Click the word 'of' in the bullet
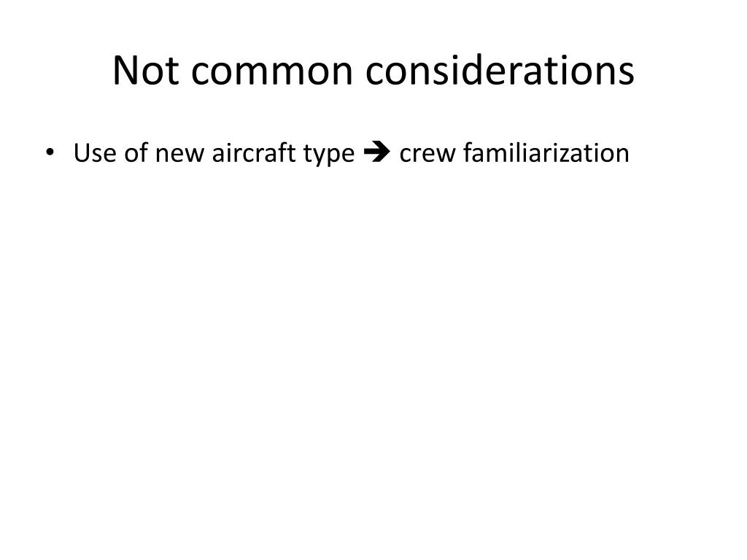 136,152
